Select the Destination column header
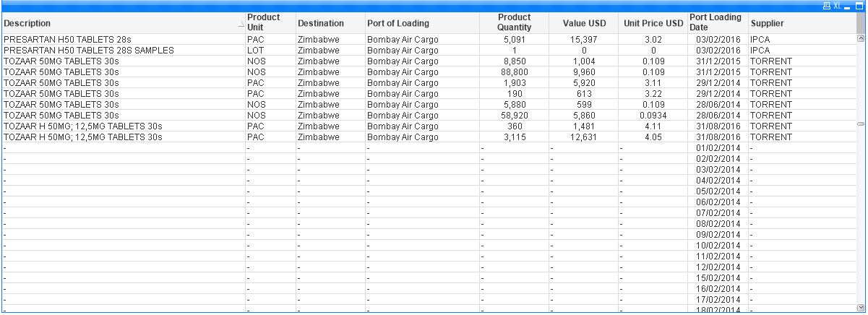Viewport: 868px width, 315px height. [320, 23]
